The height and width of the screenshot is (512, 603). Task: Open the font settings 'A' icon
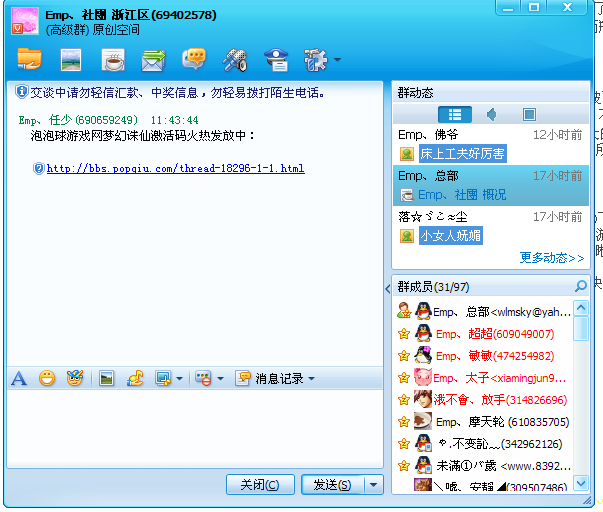(x=18, y=378)
